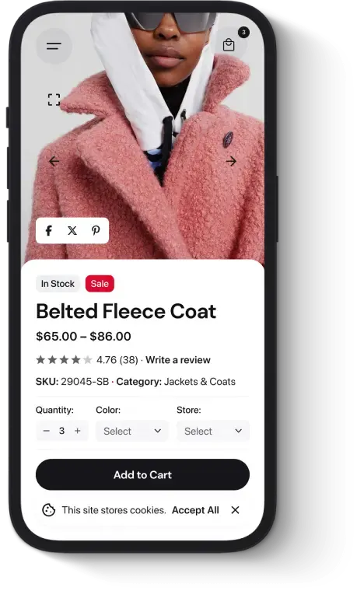Screen dimensions: 364x591
Task: Open the Store select dropdown
Action: tap(213, 431)
